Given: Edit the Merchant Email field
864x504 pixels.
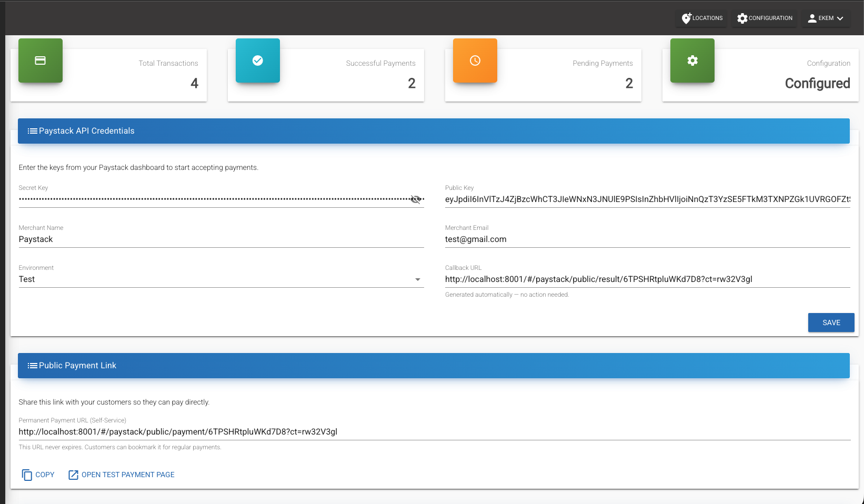Looking at the screenshot, I should coord(648,239).
